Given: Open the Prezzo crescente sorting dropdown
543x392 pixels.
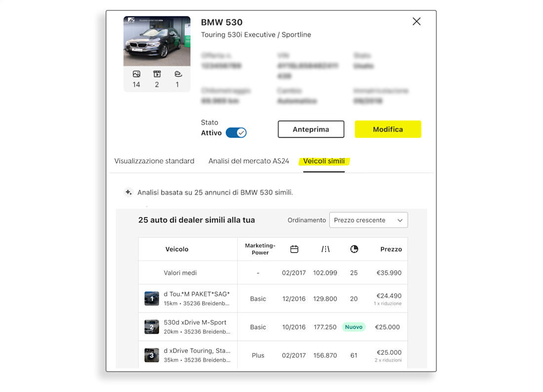Looking at the screenshot, I should point(368,220).
